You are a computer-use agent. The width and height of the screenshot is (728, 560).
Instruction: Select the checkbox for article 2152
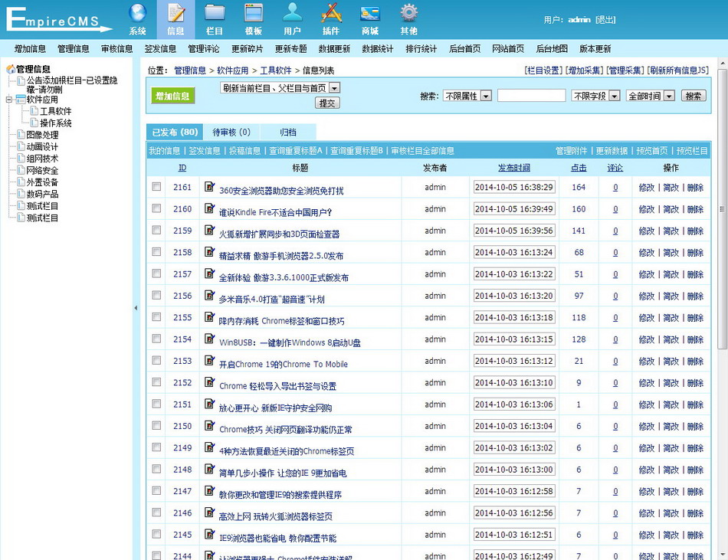coord(156,382)
